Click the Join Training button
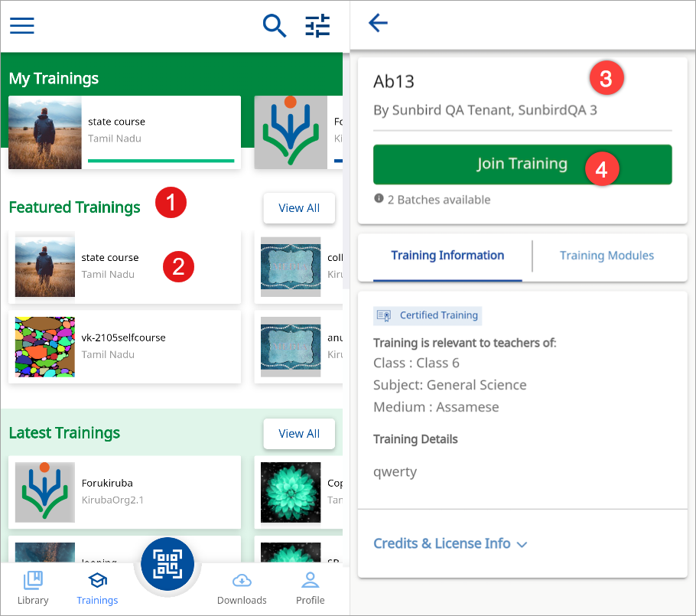 (522, 165)
